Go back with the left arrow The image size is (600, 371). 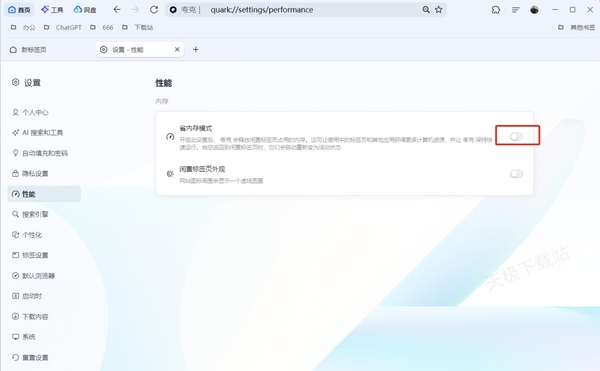(x=117, y=10)
